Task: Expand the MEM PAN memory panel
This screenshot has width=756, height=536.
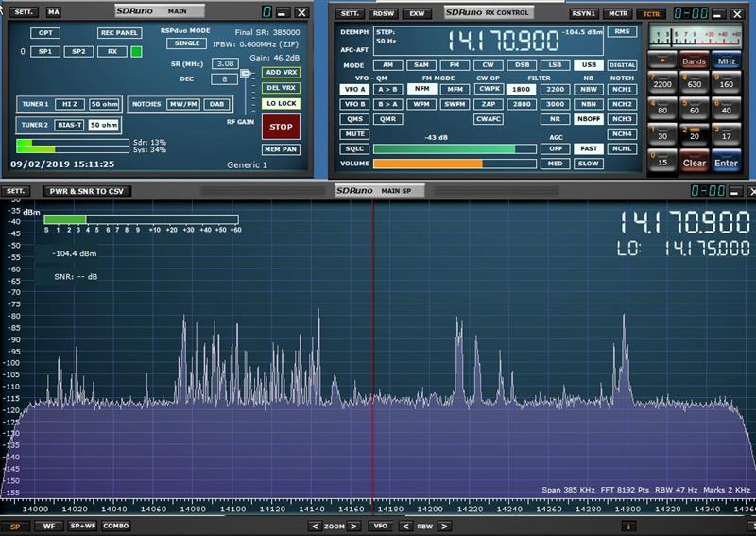Action: [281, 149]
